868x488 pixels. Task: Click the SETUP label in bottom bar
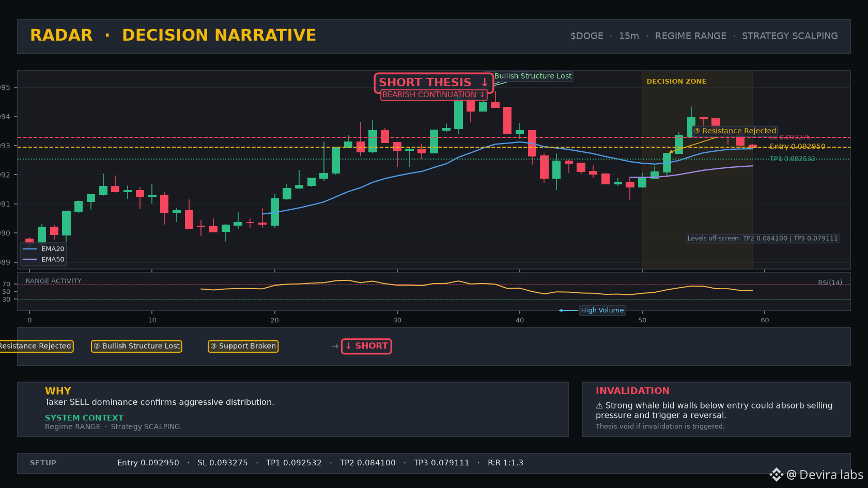coord(43,463)
